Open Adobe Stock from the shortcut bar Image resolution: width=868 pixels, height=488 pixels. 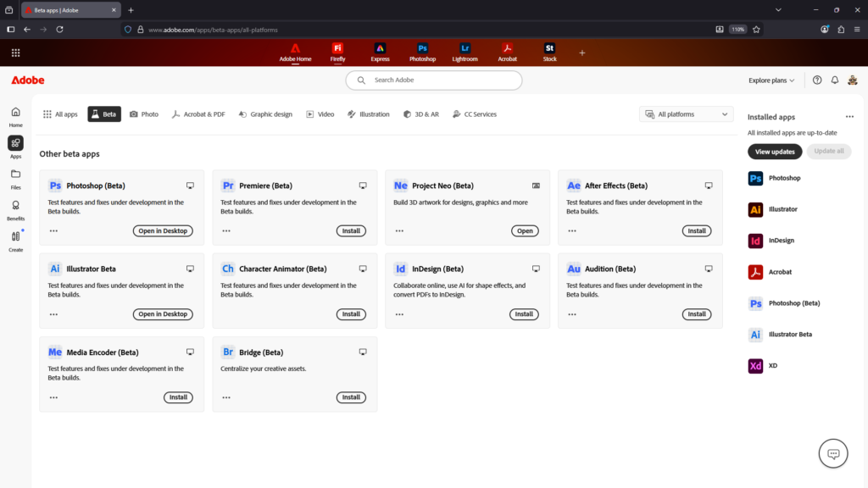coord(549,52)
